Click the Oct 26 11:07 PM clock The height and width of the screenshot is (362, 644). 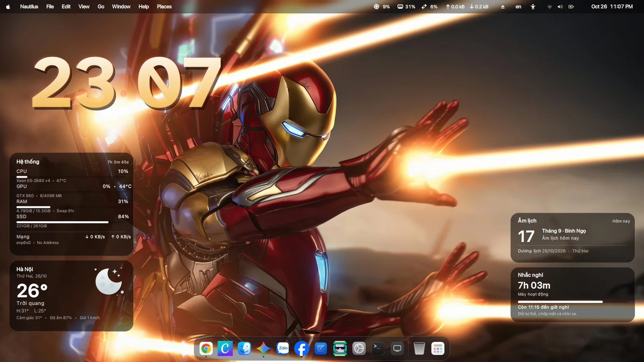click(x=612, y=6)
